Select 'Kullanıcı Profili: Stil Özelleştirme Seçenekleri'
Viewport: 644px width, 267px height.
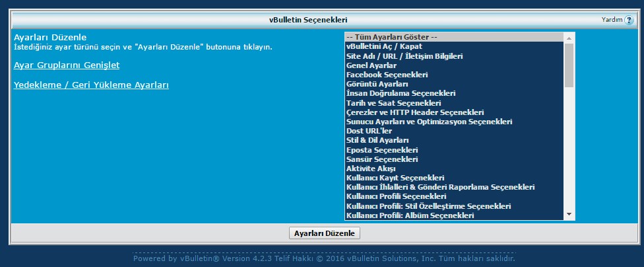click(455, 206)
